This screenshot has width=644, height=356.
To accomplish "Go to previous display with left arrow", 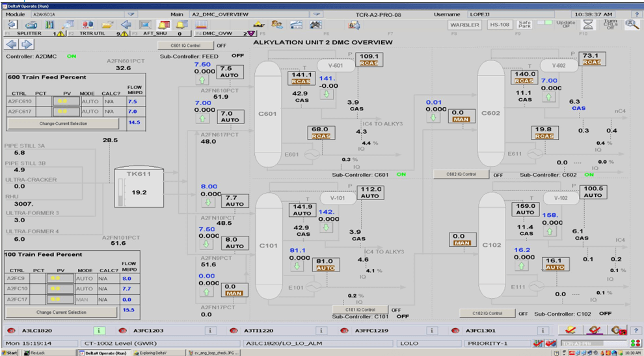I will pos(12,44).
